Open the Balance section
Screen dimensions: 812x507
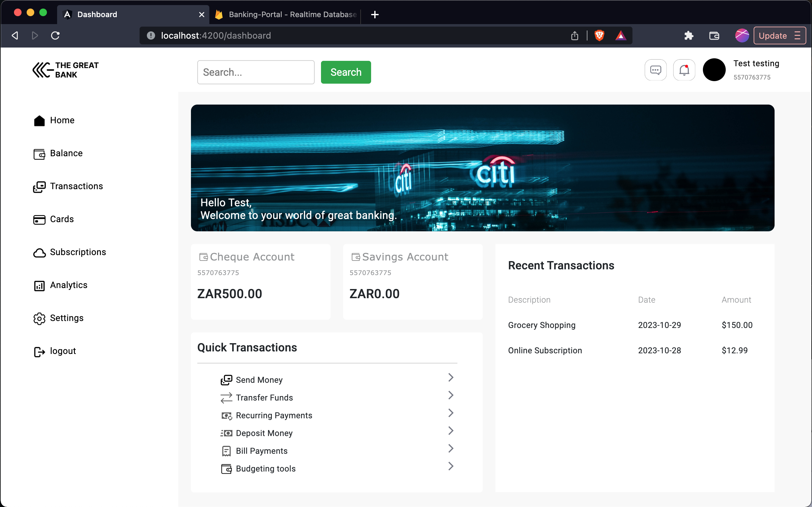point(66,153)
